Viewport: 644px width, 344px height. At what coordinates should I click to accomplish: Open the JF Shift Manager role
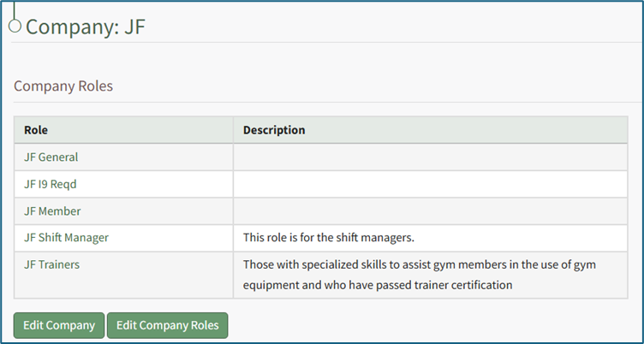tap(66, 237)
